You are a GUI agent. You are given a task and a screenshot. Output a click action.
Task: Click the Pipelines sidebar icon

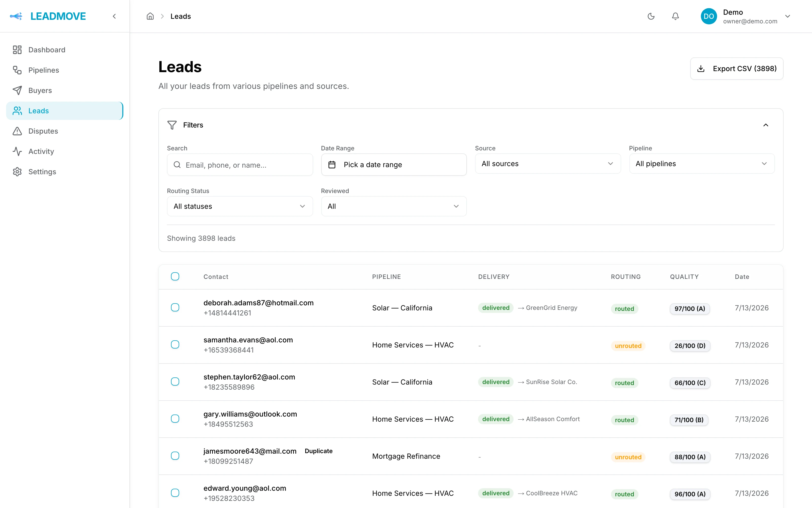17,70
